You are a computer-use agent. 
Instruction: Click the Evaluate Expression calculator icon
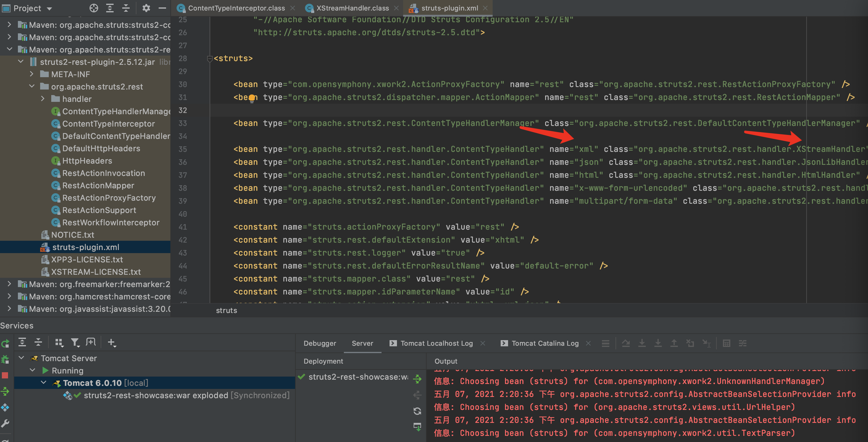727,343
